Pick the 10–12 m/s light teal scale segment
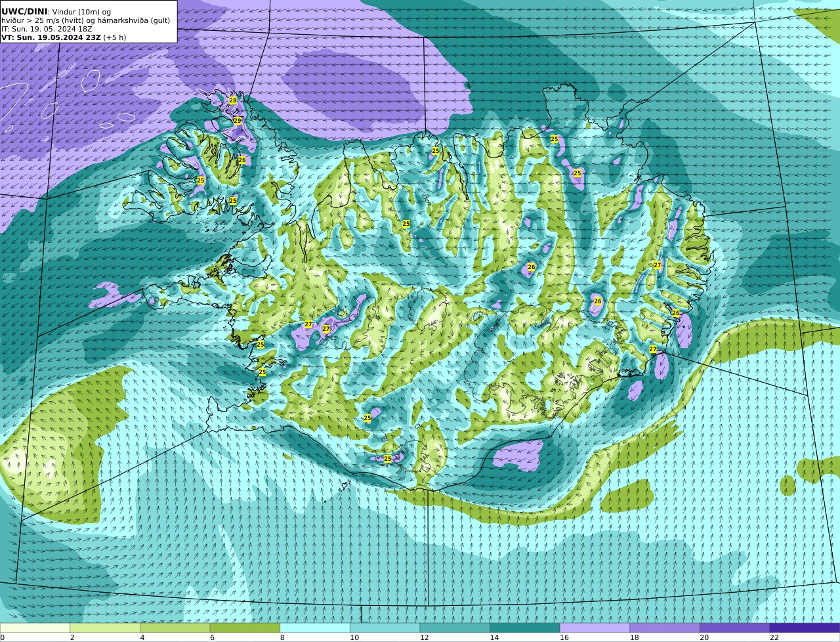The width and height of the screenshot is (840, 642). [x=385, y=628]
